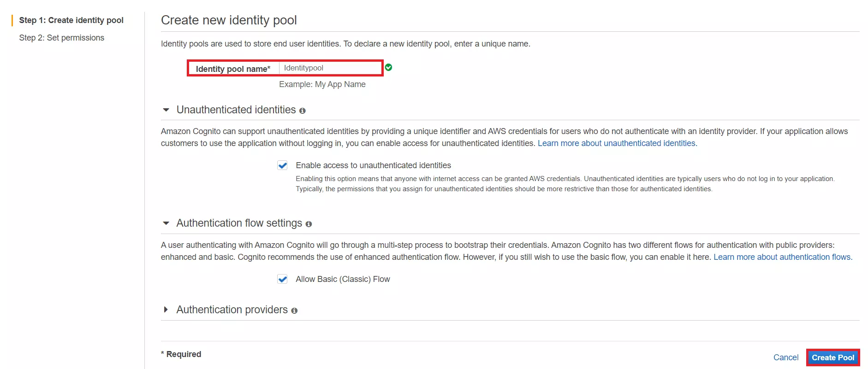
Task: Open the Authentication providers info icon
Action: (294, 310)
